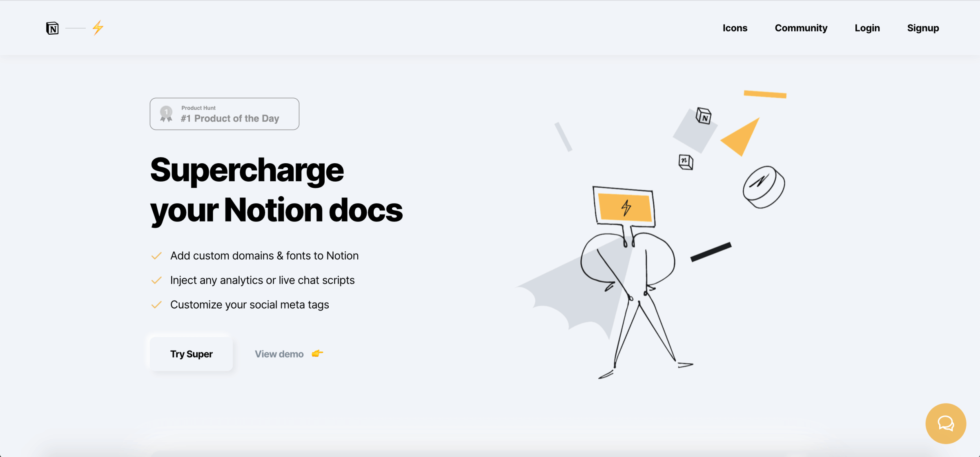Viewport: 980px width, 457px height.
Task: Click the Product Hunt medal icon
Action: pyautogui.click(x=166, y=114)
